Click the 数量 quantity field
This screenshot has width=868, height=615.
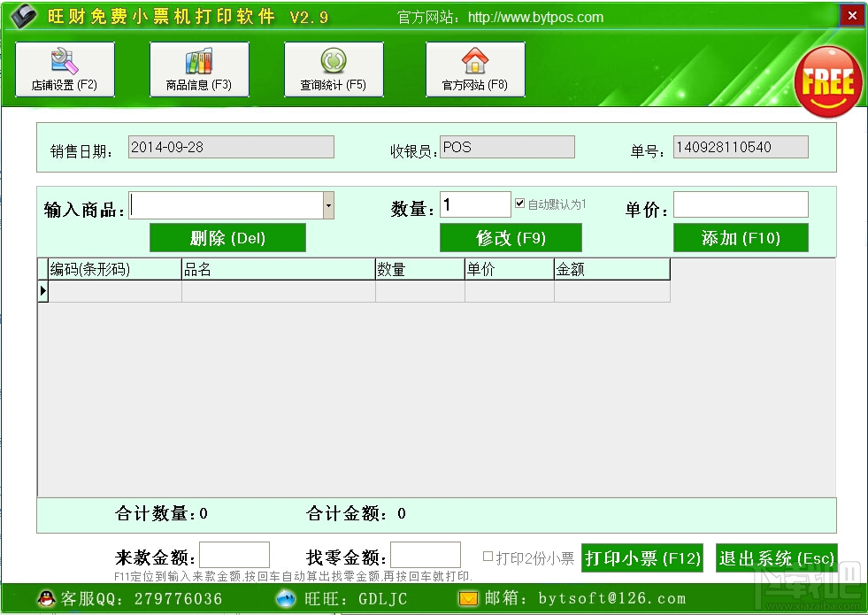475,204
